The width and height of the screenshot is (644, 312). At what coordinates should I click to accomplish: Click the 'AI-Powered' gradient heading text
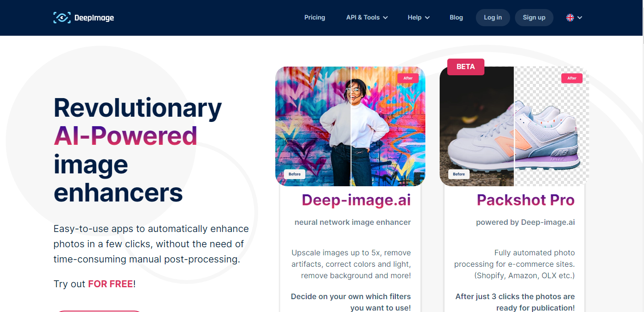(x=125, y=136)
